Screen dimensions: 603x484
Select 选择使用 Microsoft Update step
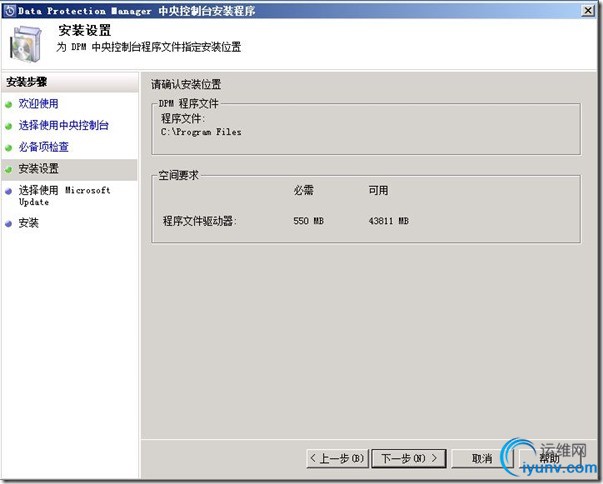point(65,196)
